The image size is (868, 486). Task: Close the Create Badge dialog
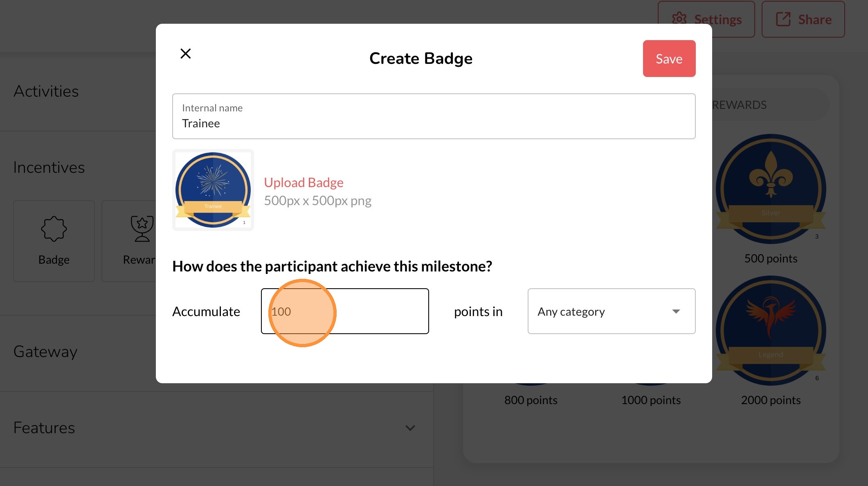[185, 54]
